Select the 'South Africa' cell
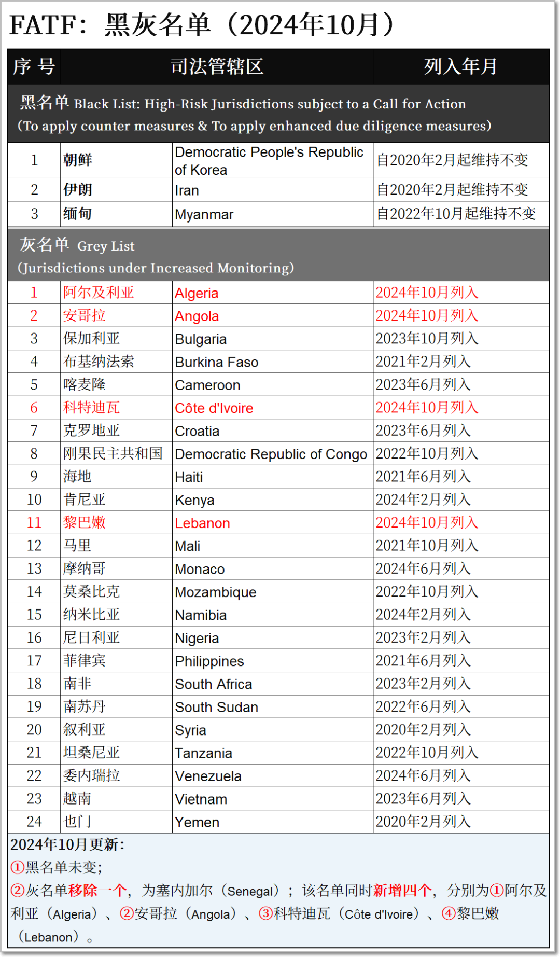 click(273, 684)
